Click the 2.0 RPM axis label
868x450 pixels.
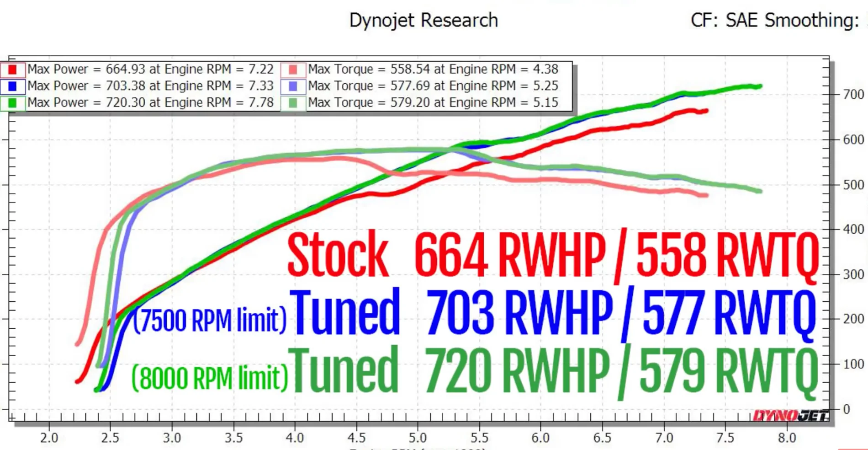(x=49, y=438)
